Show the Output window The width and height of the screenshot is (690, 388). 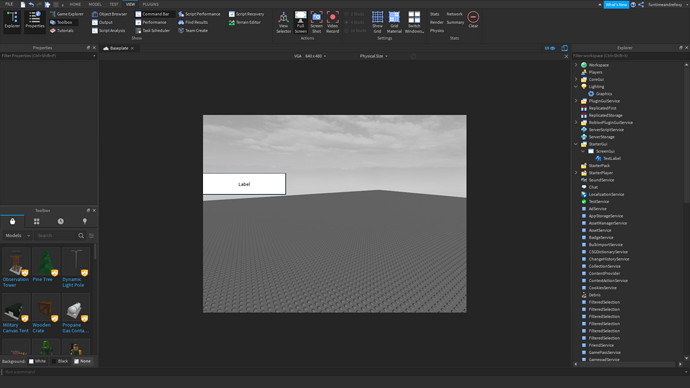pyautogui.click(x=102, y=22)
